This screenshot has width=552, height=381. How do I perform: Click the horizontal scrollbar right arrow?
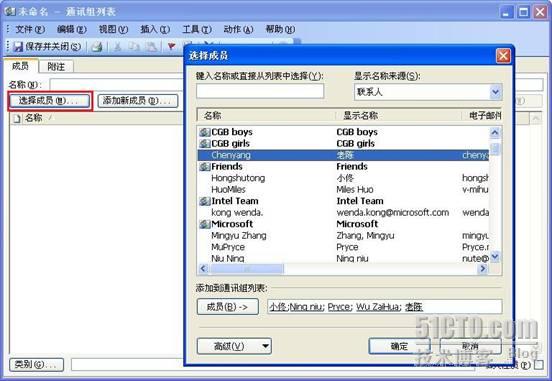click(x=483, y=269)
